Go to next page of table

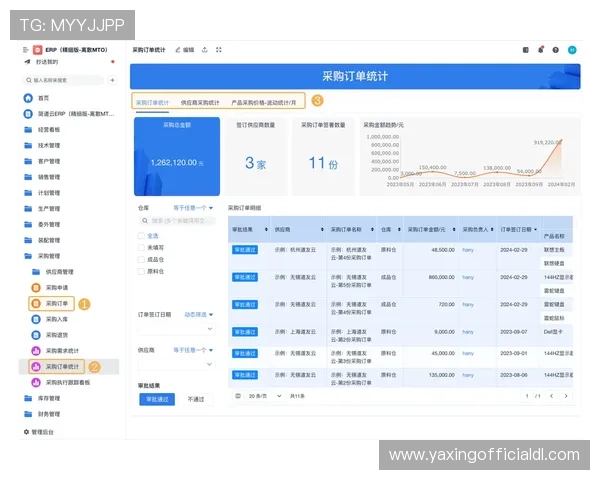[566, 396]
